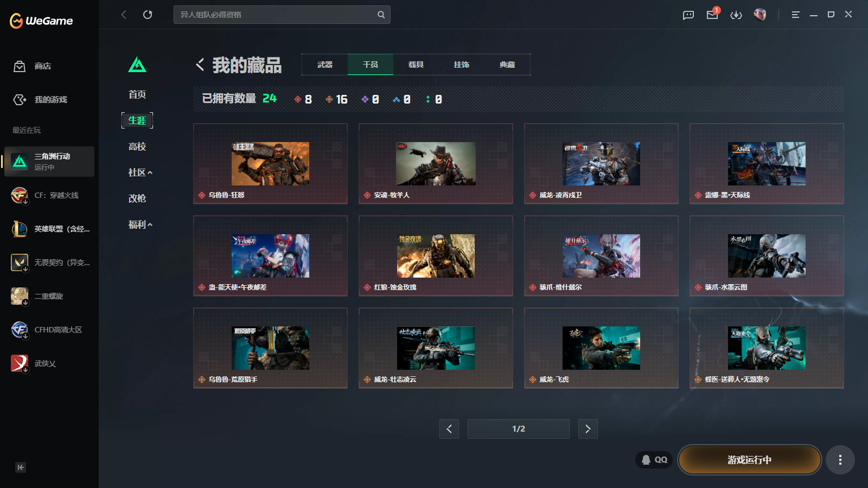Open 武侠乂 game entry
The image size is (868, 488).
point(49,363)
